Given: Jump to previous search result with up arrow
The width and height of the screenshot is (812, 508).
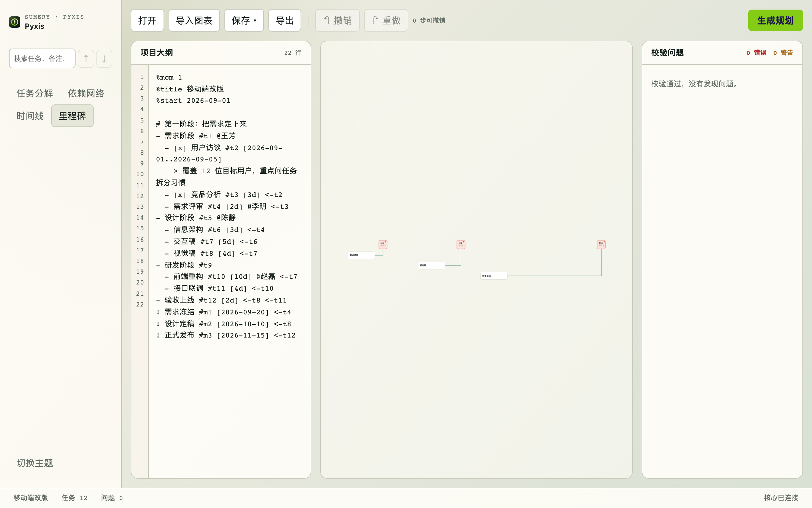Looking at the screenshot, I should coord(86,58).
